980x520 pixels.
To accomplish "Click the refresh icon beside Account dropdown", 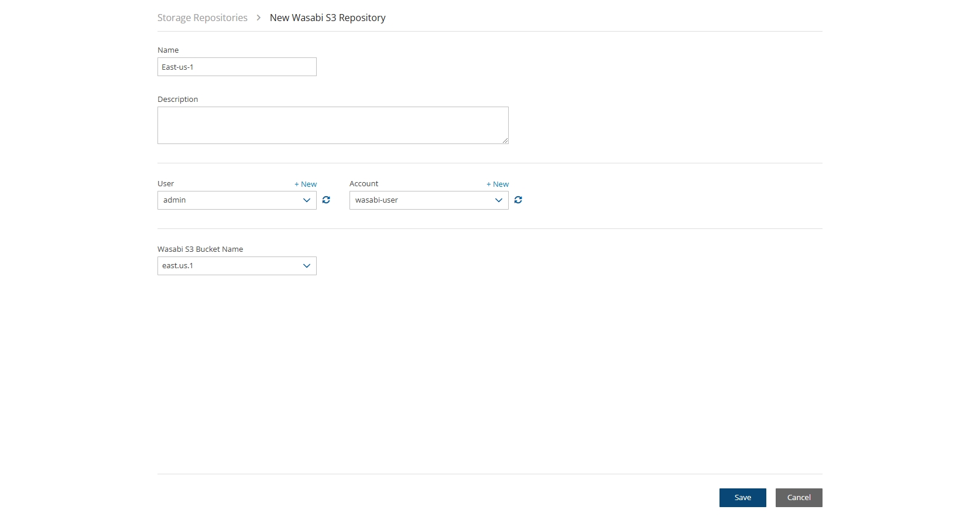I will pyautogui.click(x=518, y=200).
